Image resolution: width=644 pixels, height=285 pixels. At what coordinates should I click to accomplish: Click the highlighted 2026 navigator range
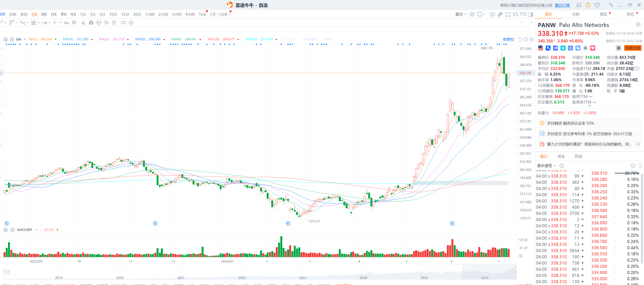[x=489, y=272]
